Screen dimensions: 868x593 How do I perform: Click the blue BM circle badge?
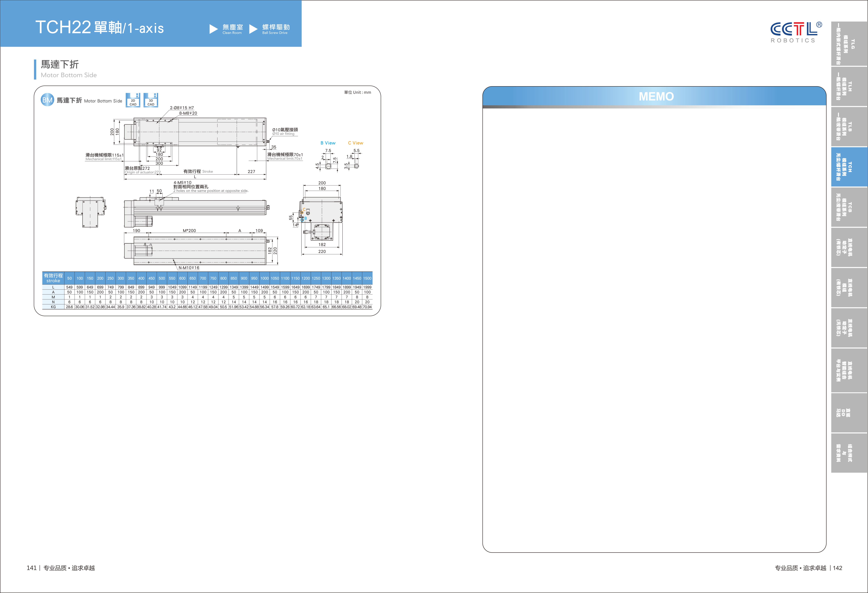pyautogui.click(x=47, y=100)
